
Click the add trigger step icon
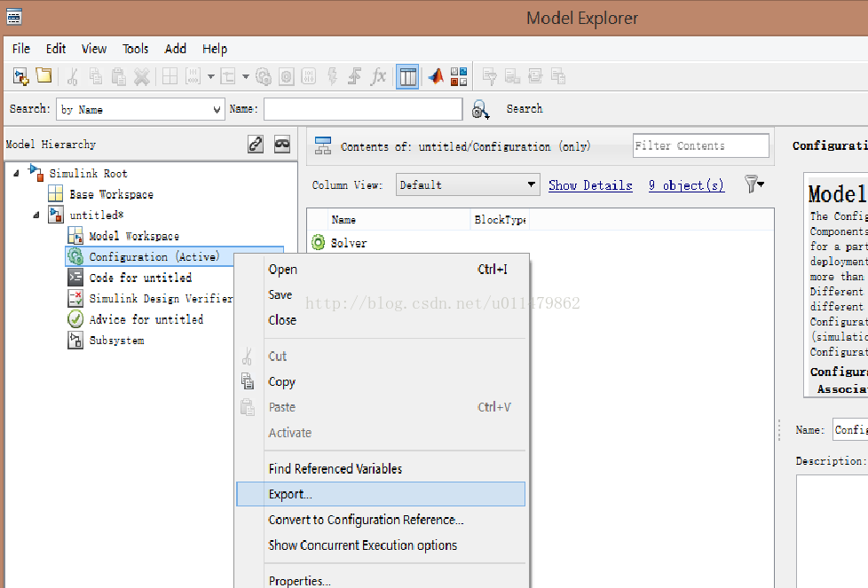(x=354, y=76)
